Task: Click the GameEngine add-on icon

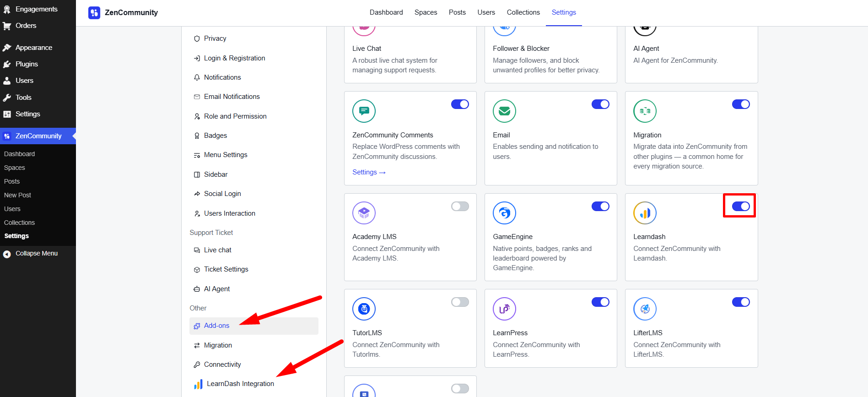Action: click(505, 213)
